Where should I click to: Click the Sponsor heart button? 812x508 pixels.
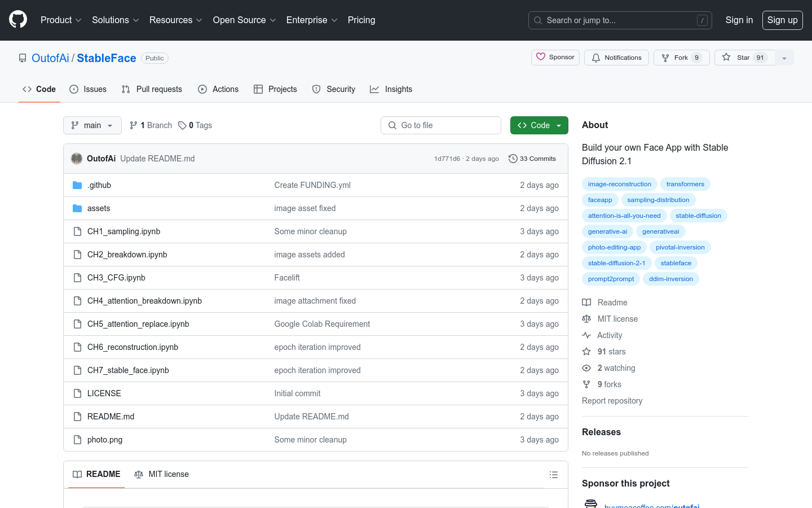pyautogui.click(x=555, y=58)
